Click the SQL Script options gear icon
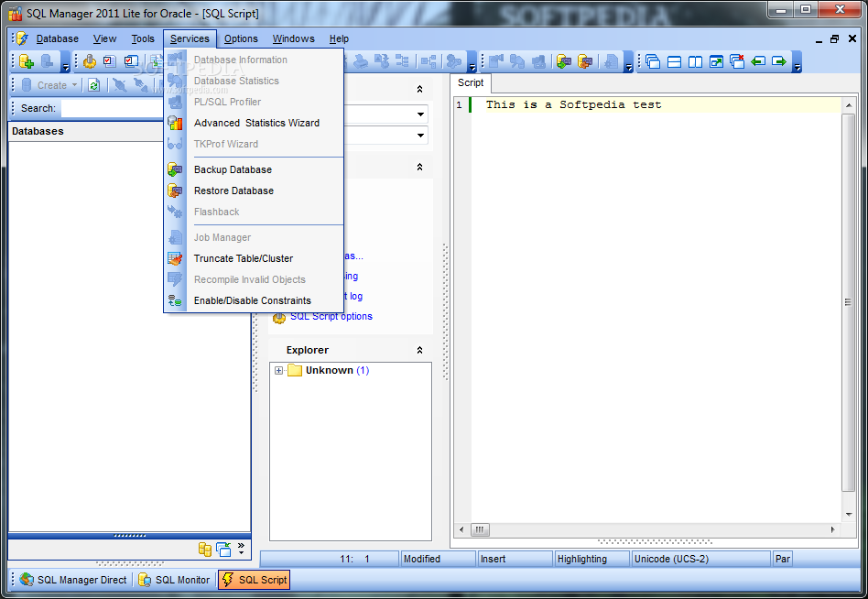Screen dimensions: 868x599 click(x=279, y=318)
